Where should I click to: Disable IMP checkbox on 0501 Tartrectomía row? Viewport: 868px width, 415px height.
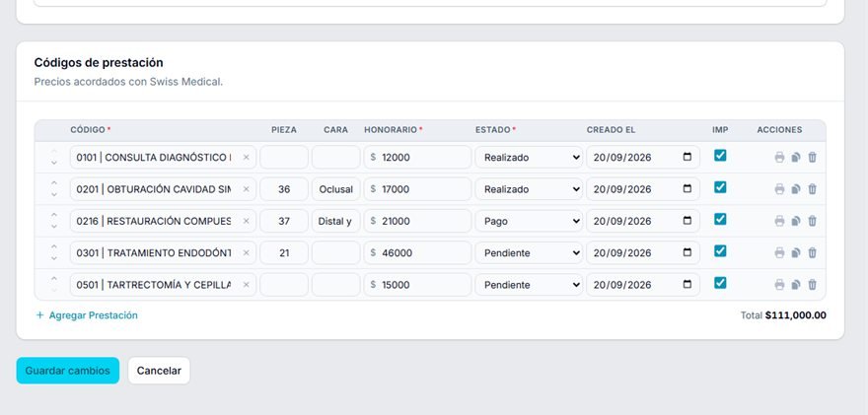tap(720, 283)
